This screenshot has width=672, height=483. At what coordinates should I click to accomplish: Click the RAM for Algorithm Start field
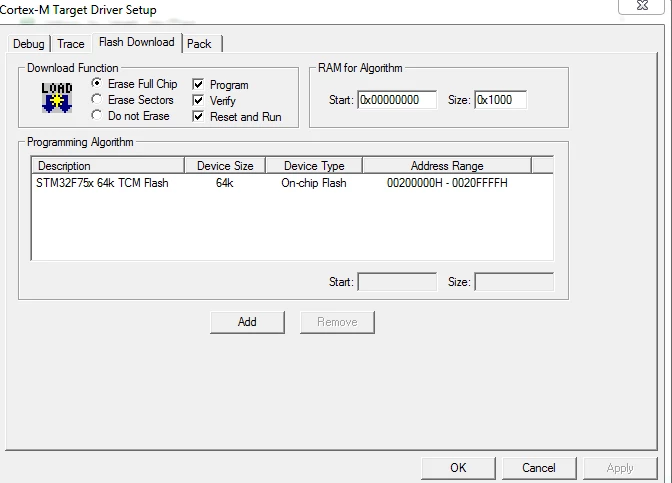coord(397,100)
